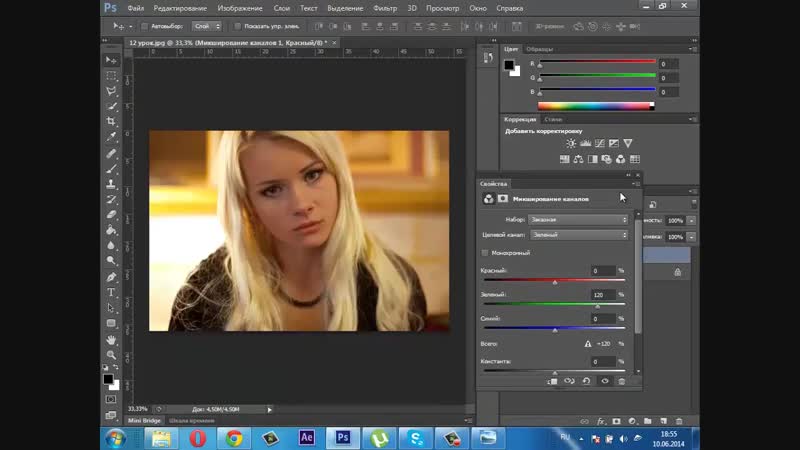Open status bar document info arrow
800x450 pixels.
coord(269,409)
